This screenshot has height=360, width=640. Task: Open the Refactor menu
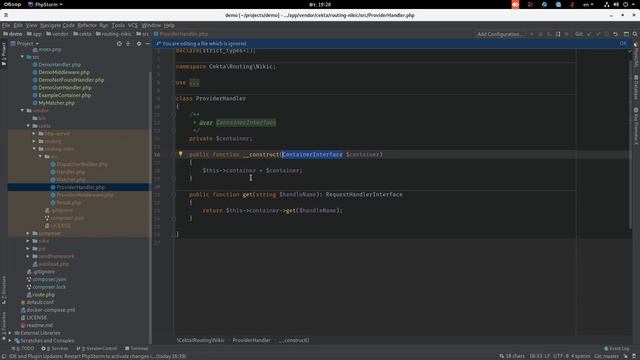87,25
